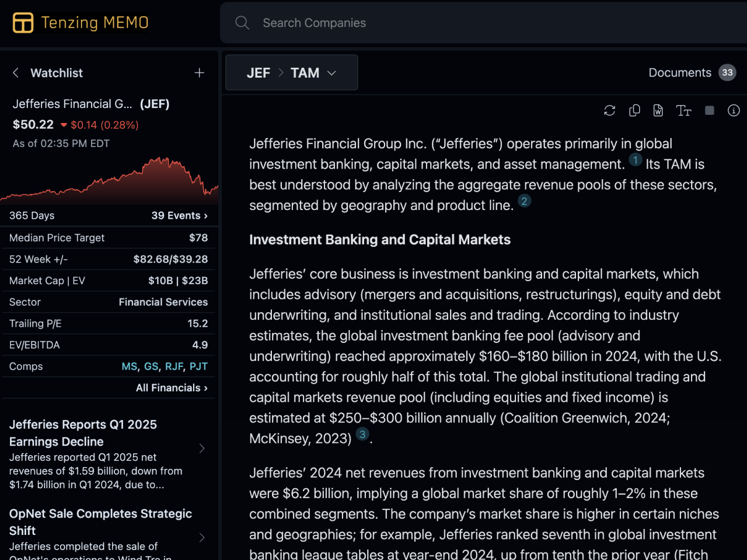Viewport: 747px width, 560px height.
Task: Open the Documents panel
Action: point(680,72)
